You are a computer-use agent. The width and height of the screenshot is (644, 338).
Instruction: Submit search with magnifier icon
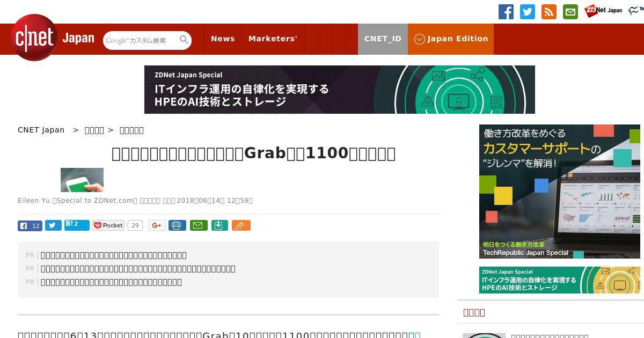[x=184, y=40]
